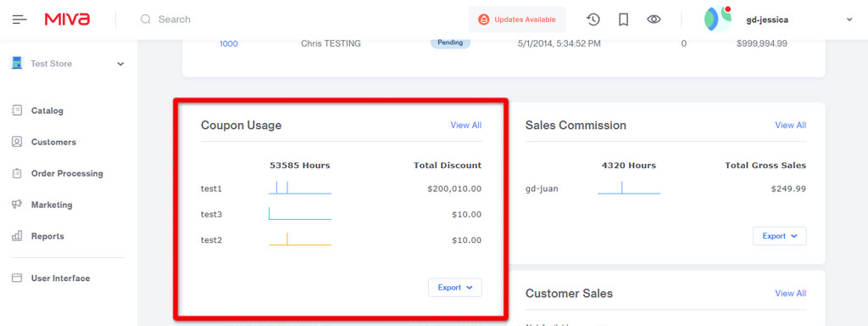The image size is (868, 326).
Task: Click the Total Discount column header
Action: 448,166
